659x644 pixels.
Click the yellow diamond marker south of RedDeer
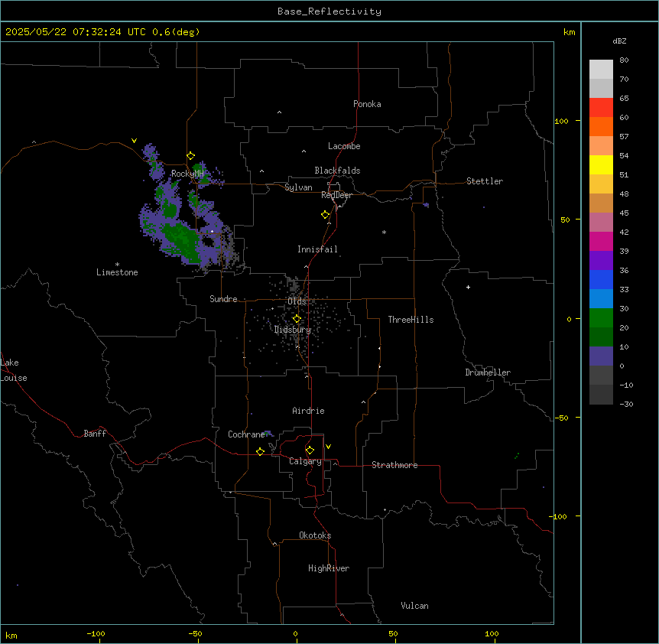[x=326, y=215]
